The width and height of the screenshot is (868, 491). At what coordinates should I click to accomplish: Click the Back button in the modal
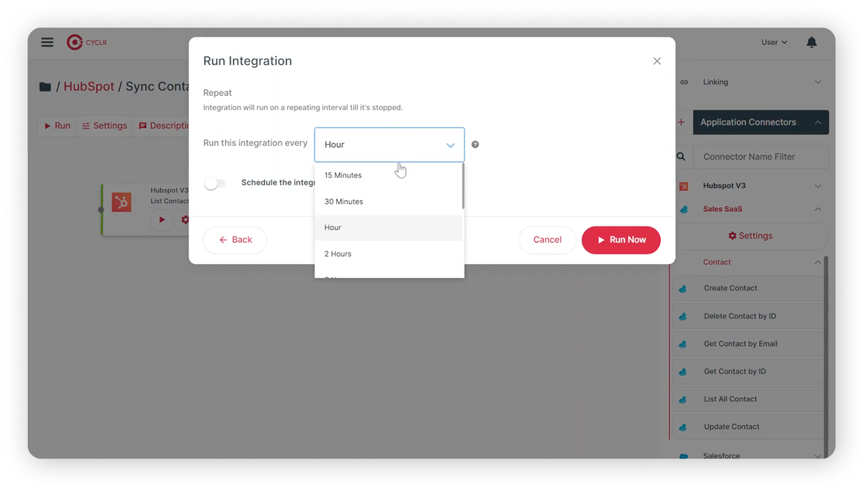point(235,240)
